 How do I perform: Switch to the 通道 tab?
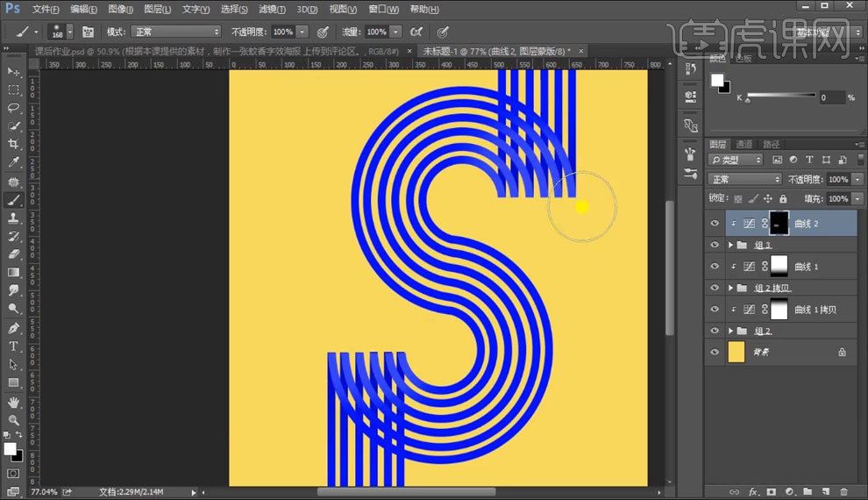744,145
